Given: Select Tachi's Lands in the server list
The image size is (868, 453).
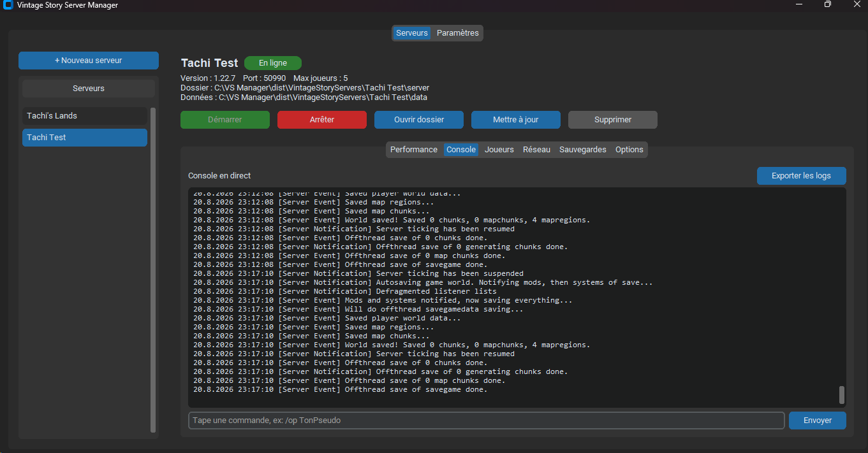Looking at the screenshot, I should coord(85,116).
